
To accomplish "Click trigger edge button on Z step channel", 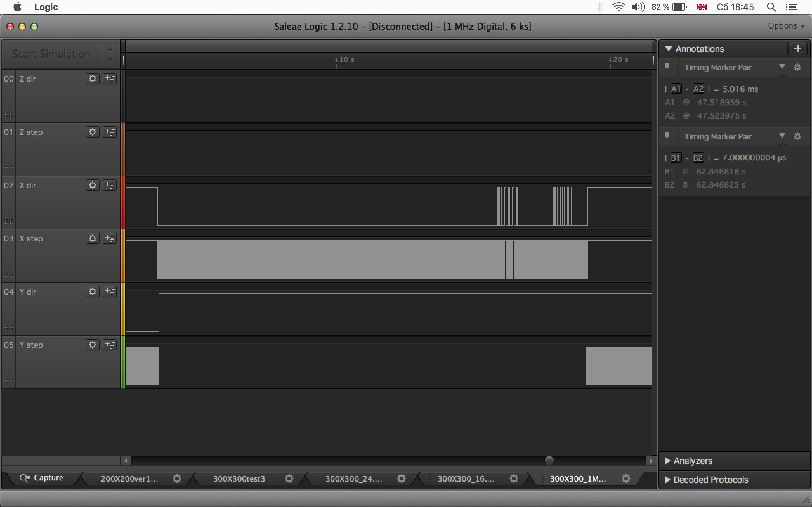I will coord(110,132).
